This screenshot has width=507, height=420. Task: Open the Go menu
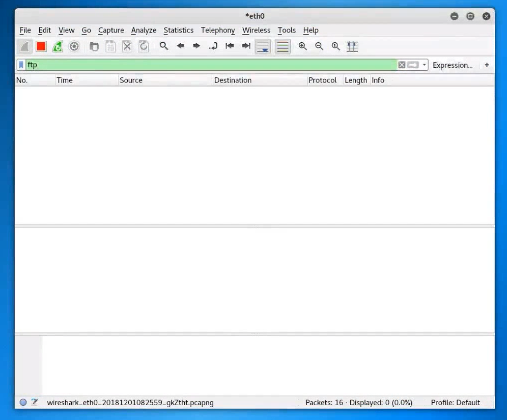coord(87,31)
